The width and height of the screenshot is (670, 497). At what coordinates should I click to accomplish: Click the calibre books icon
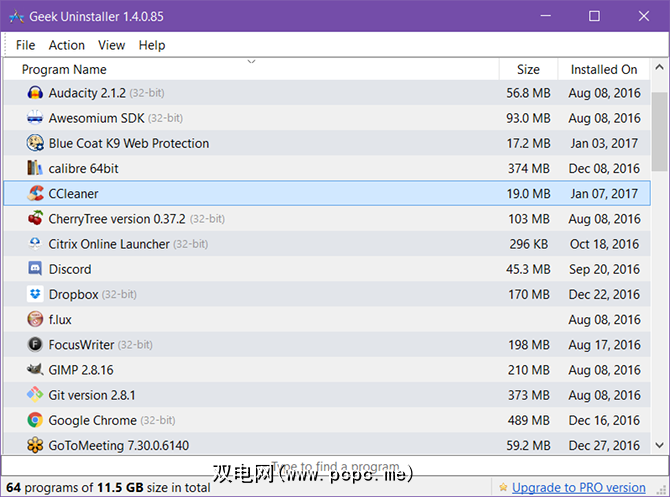(x=35, y=168)
